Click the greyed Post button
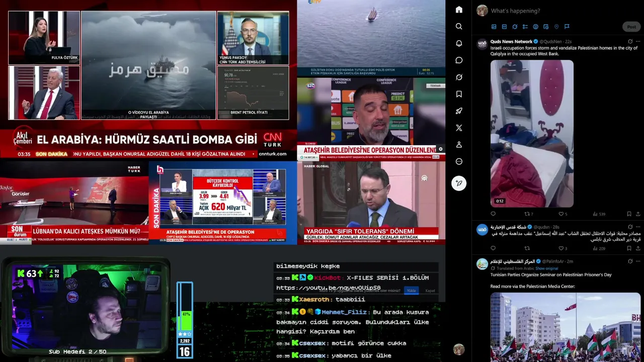Viewport: 644px width, 362px height. tap(631, 27)
